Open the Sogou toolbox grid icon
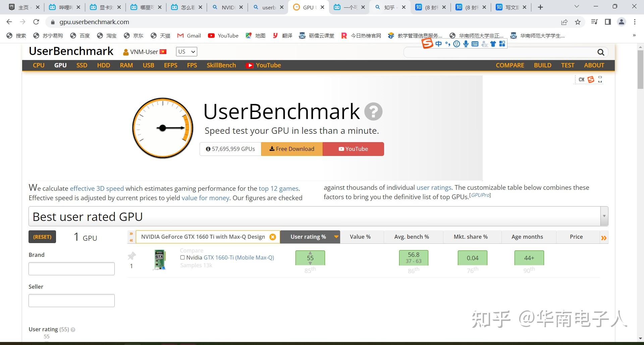Viewport: 644px width, 345px height. pyautogui.click(x=502, y=44)
